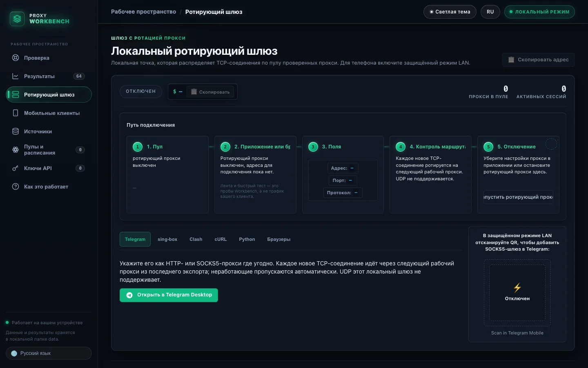Select the Telegram tab
This screenshot has width=588, height=368.
click(135, 239)
